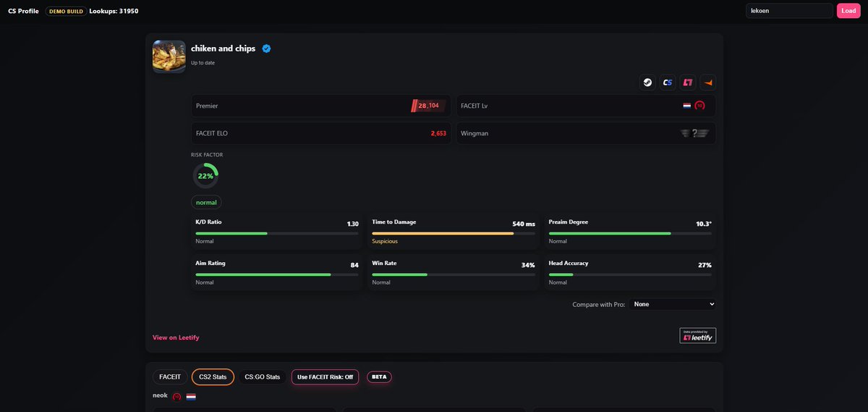868x412 pixels.
Task: Open the View on Leetify link
Action: (176, 337)
